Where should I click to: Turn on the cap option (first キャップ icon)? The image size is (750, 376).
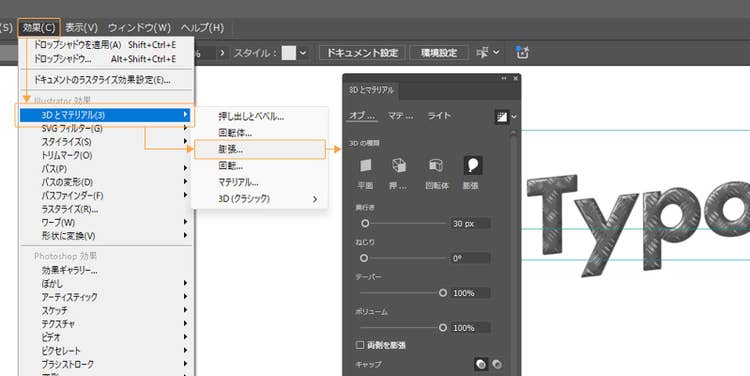[481, 365]
